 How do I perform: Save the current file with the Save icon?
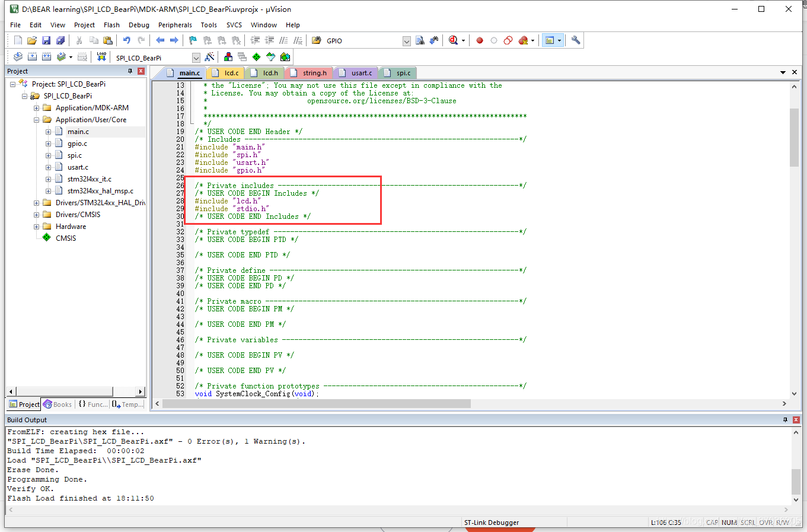tap(46, 40)
